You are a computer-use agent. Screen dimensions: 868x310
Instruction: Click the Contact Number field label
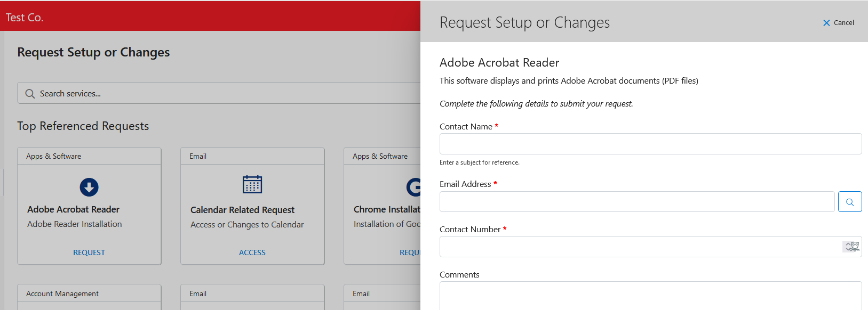coord(470,230)
